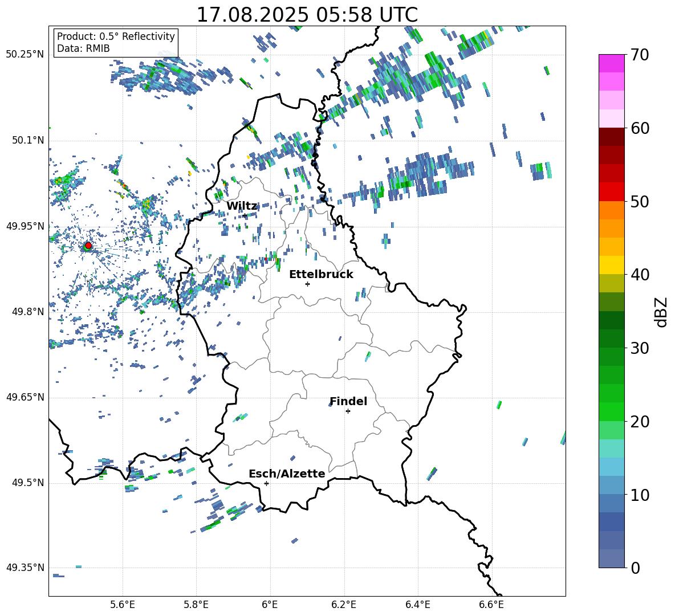
Task: Click the 5.8°E longitude label
Action: (196, 605)
